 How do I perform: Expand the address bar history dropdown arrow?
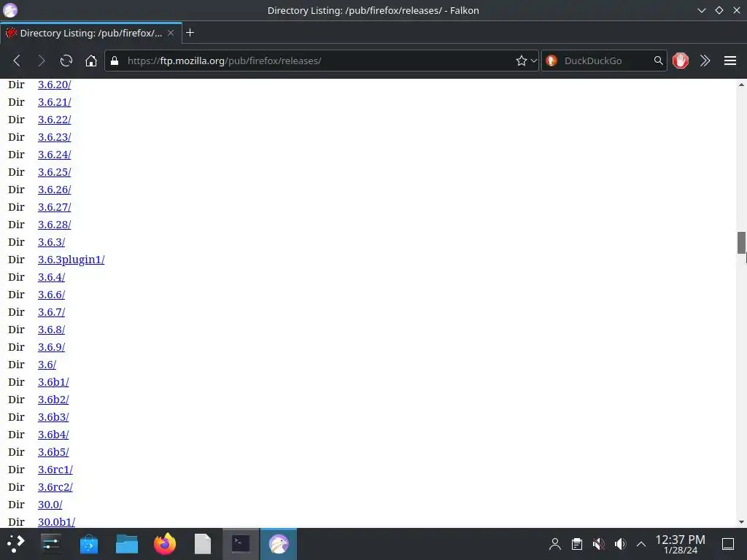tap(533, 61)
